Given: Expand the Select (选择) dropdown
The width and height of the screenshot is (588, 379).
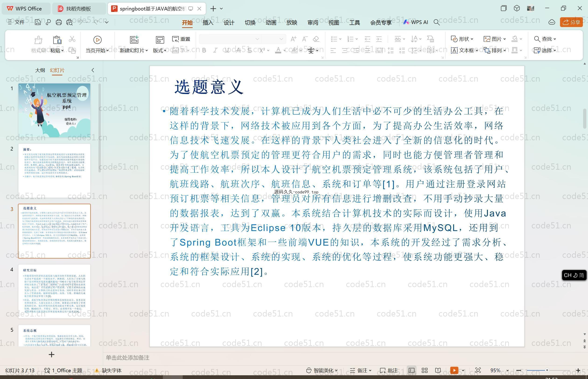Looking at the screenshot, I should click(555, 50).
